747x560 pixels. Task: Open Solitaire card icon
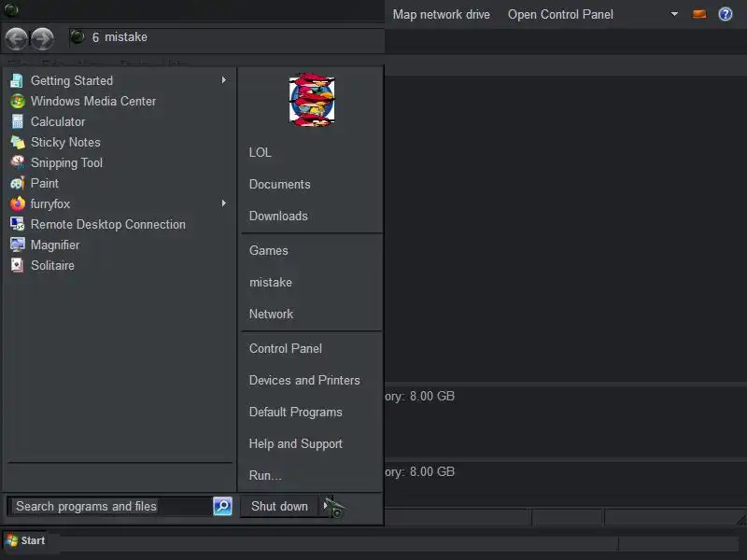[17, 265]
